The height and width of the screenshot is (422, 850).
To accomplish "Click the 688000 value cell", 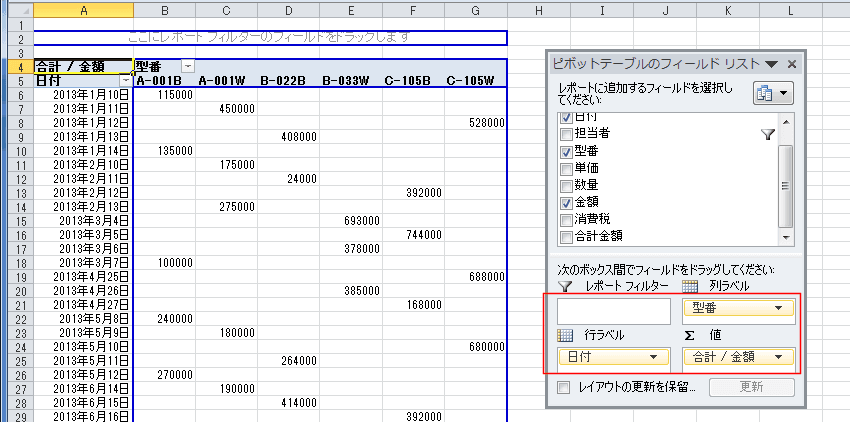I will (475, 277).
